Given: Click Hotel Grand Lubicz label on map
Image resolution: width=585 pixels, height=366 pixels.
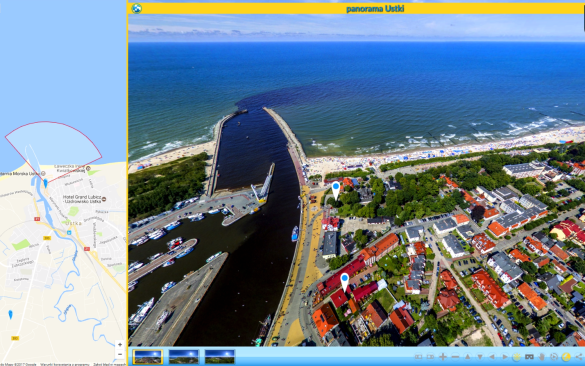Looking at the screenshot, I should [x=82, y=199].
